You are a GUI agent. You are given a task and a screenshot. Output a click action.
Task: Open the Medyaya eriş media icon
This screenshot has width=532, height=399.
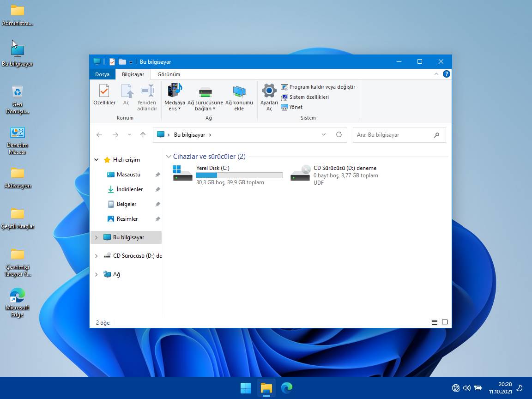pyautogui.click(x=175, y=91)
